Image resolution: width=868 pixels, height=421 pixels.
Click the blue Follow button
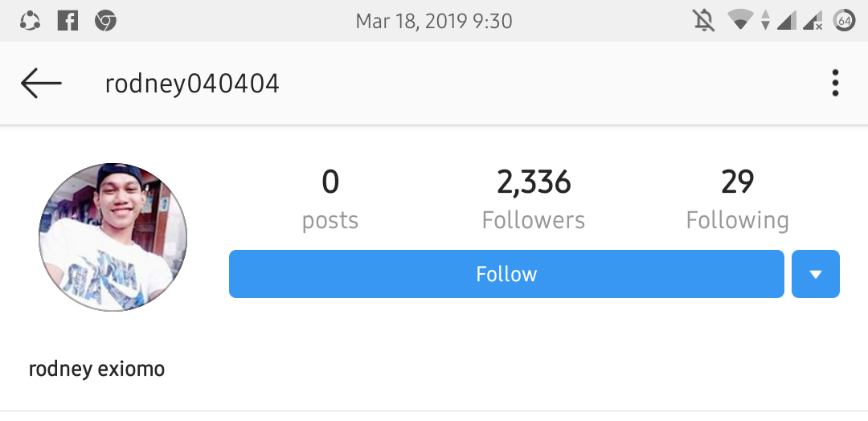[x=506, y=274]
